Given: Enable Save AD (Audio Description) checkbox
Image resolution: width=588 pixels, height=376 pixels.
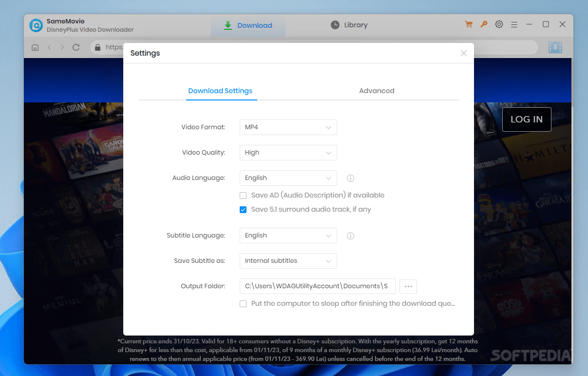Looking at the screenshot, I should click(x=243, y=196).
